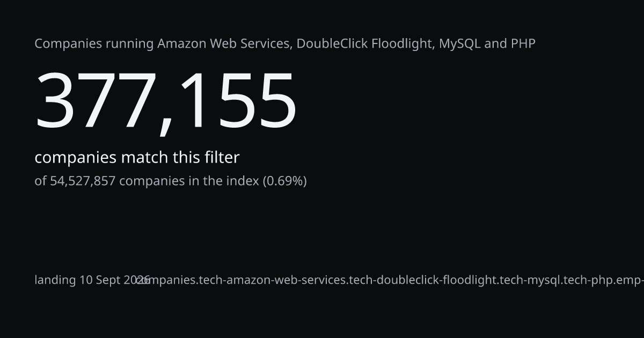Viewport: 644px width, 338px height.
Task: Click 'tech-amazon-web-services' in the footer slug
Action: pos(272,280)
